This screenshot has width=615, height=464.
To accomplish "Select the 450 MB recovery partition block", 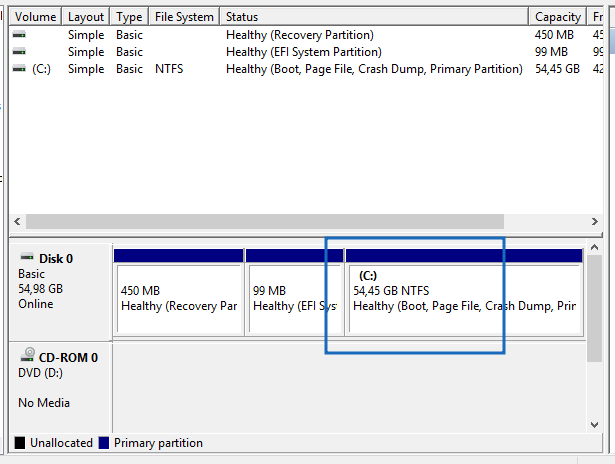I will pyautogui.click(x=179, y=298).
